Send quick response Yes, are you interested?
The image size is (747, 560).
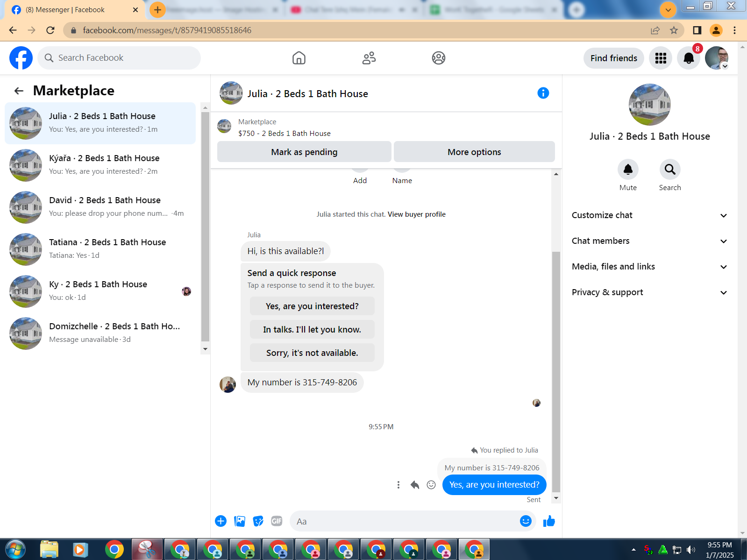(312, 306)
